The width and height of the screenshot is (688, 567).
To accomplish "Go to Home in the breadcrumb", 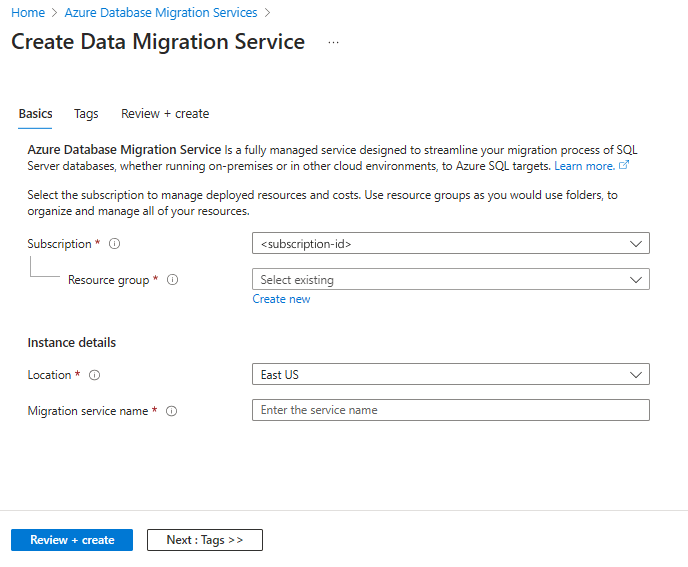I will coord(28,13).
